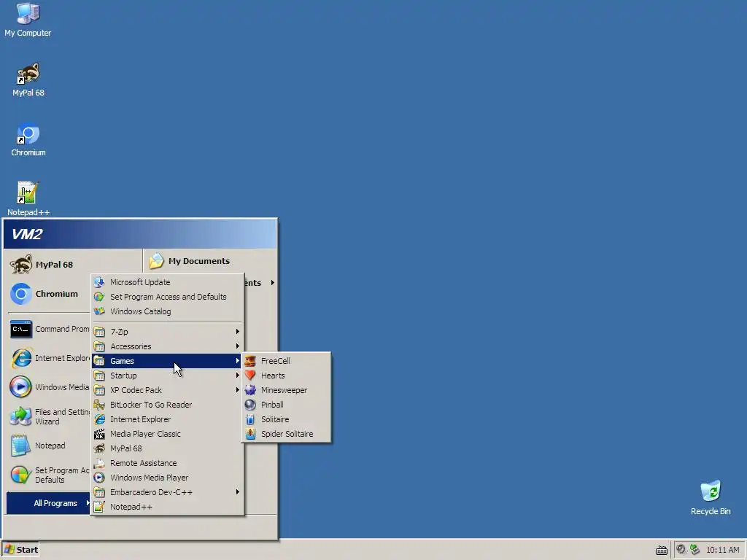
Task: Open the FreeCell game
Action: tap(286, 361)
